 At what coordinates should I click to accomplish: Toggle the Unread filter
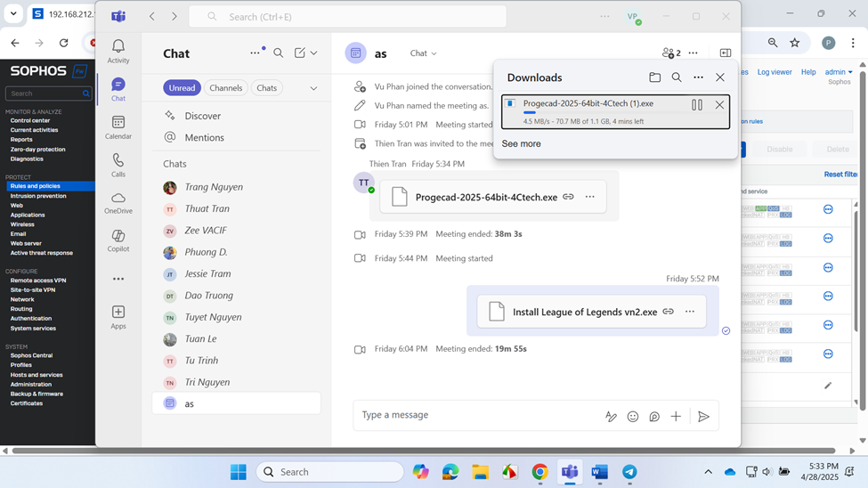(182, 88)
